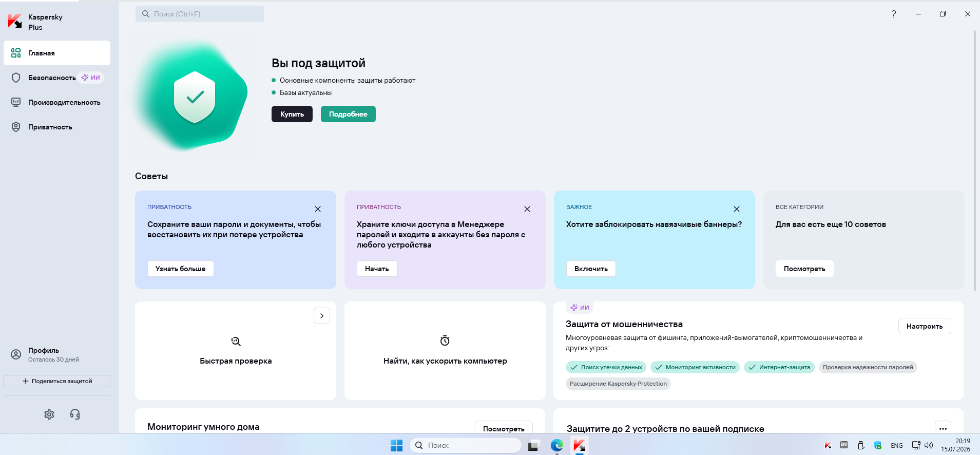This screenshot has width=980, height=455.
Task: Open the taskbar clock showing 20:19
Action: [955, 445]
